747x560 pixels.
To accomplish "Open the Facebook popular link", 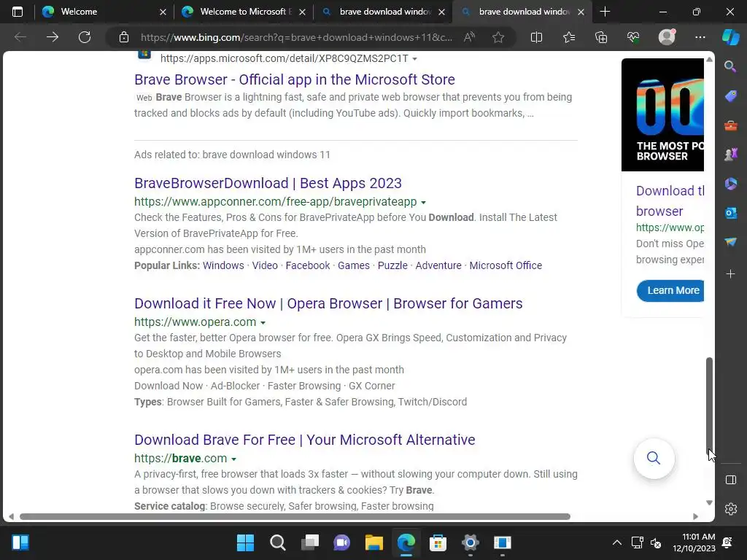I will (307, 265).
